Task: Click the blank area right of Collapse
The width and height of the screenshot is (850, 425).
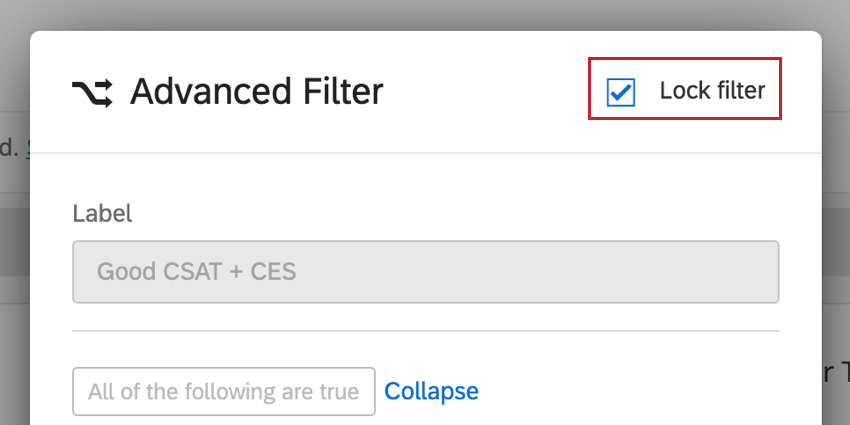Action: click(640, 391)
